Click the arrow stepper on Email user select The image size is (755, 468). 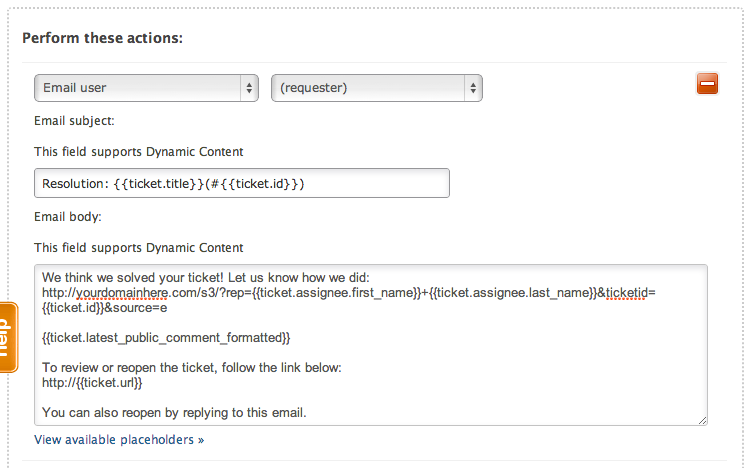pos(248,88)
